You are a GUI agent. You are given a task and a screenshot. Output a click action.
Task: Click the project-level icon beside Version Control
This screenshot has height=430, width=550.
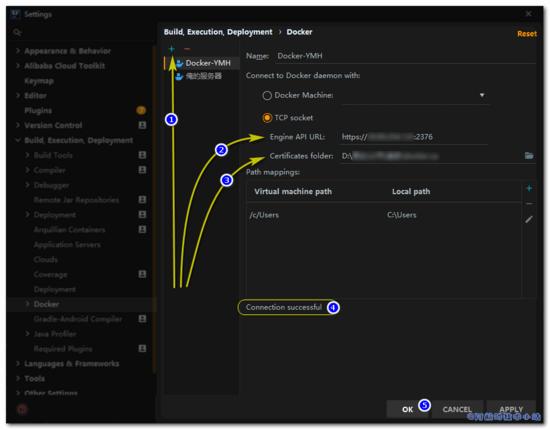pyautogui.click(x=142, y=125)
